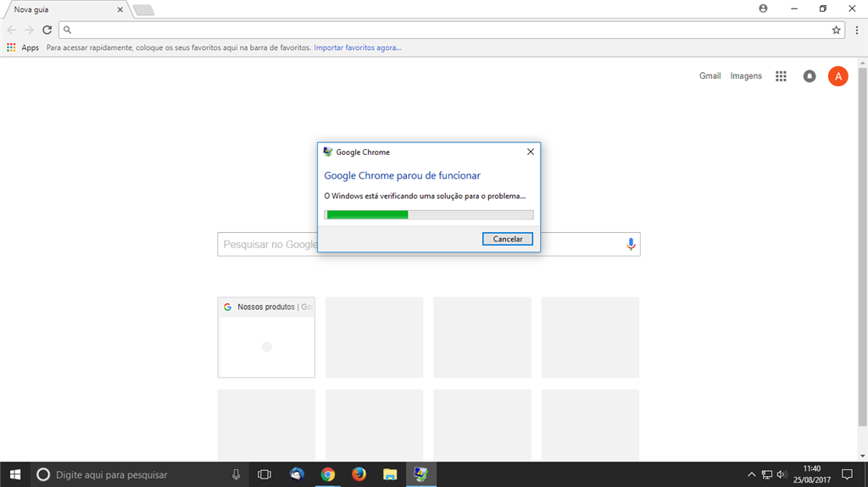
Task: Click the Google Chrome title icon in dialog
Action: (328, 152)
